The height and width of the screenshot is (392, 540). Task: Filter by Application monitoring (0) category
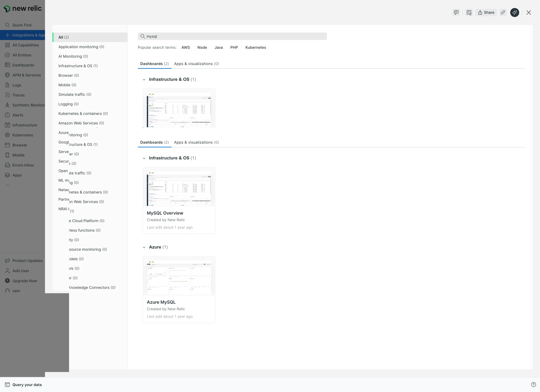tap(90, 47)
